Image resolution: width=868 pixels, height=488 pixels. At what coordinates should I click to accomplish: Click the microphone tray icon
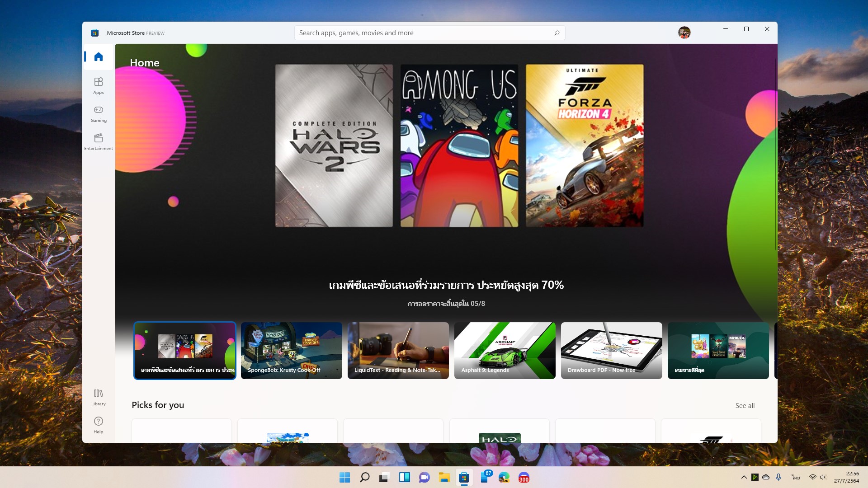pyautogui.click(x=778, y=477)
